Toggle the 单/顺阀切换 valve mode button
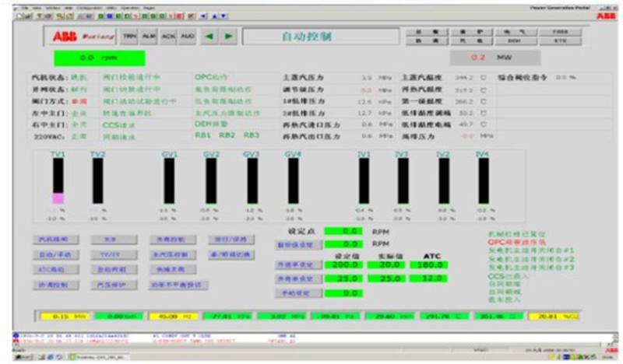This screenshot has height=364, width=623. 231,254
